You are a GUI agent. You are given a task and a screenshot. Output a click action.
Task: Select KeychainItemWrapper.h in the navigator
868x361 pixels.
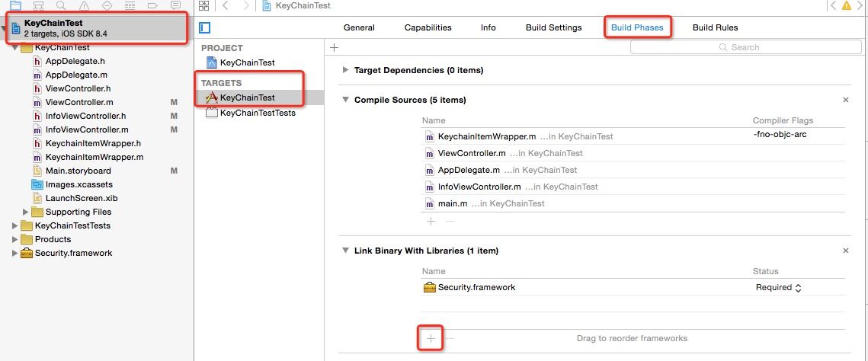(x=93, y=143)
